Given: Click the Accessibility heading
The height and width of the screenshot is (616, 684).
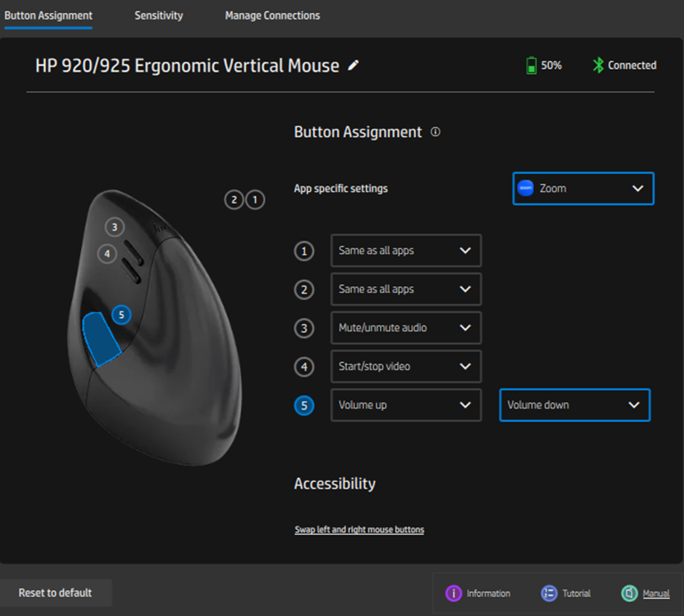Looking at the screenshot, I should tap(335, 484).
